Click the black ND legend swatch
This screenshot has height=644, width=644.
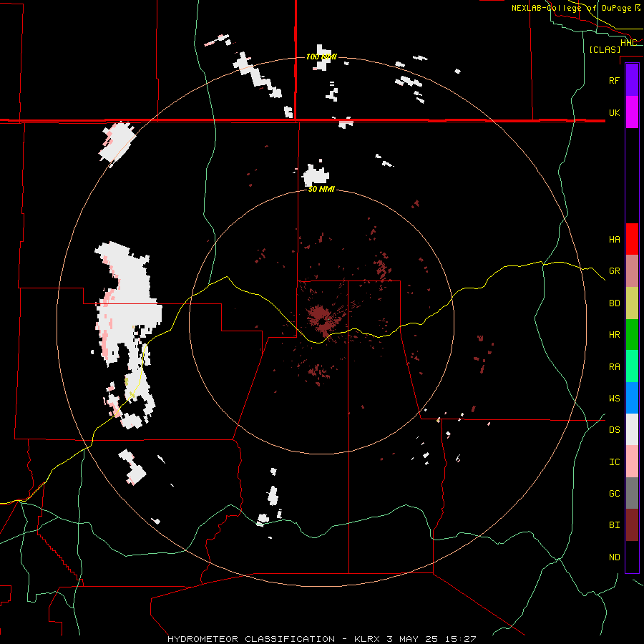pyautogui.click(x=632, y=557)
